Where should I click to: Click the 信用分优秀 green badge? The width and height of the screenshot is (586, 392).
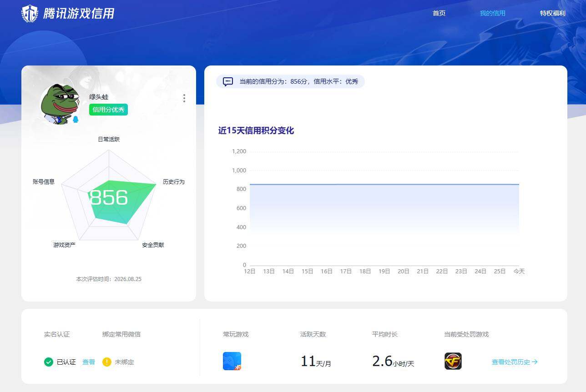[108, 110]
